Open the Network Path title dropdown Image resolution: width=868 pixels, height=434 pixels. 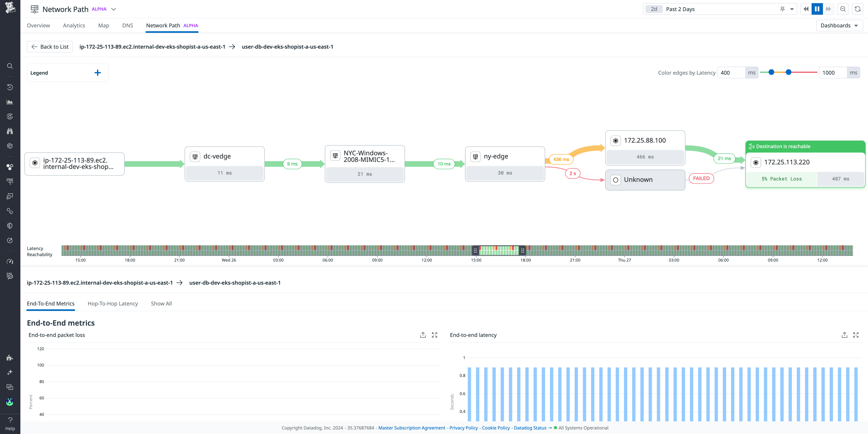click(113, 9)
